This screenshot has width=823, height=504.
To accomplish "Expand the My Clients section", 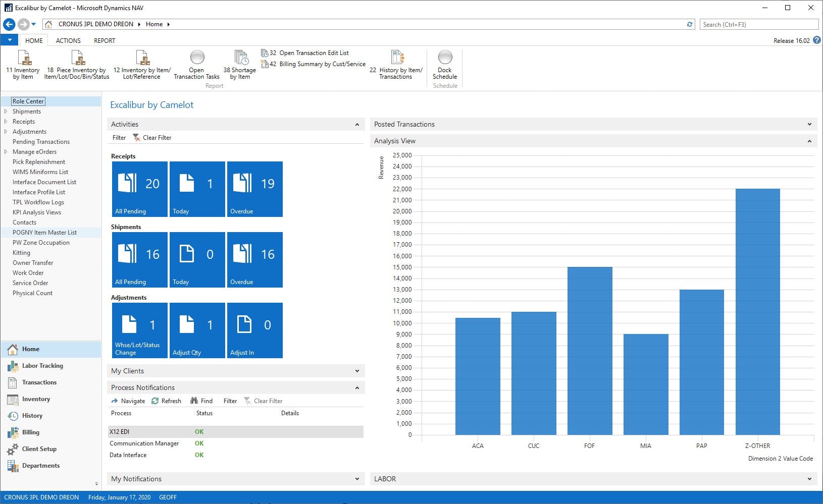I will 357,371.
